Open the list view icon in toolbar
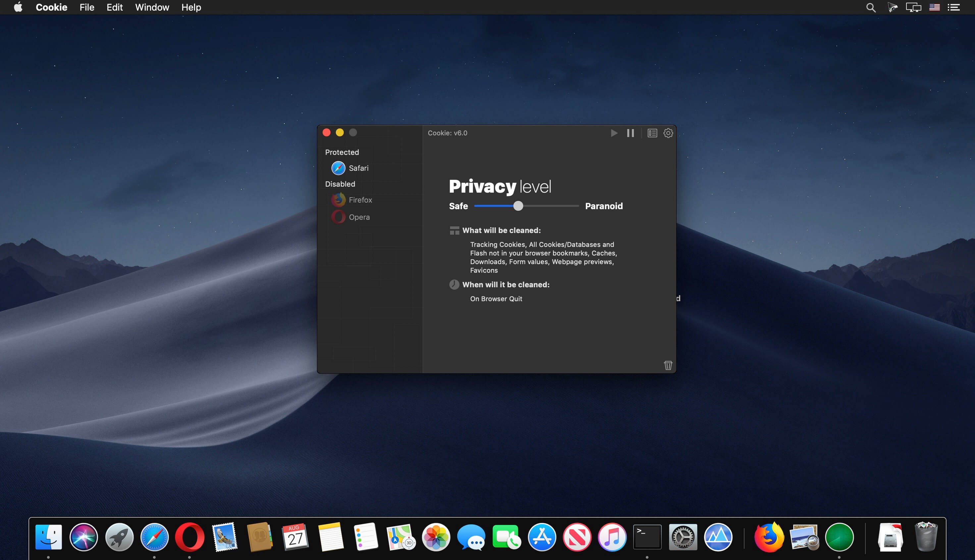975x560 pixels. 652,133
